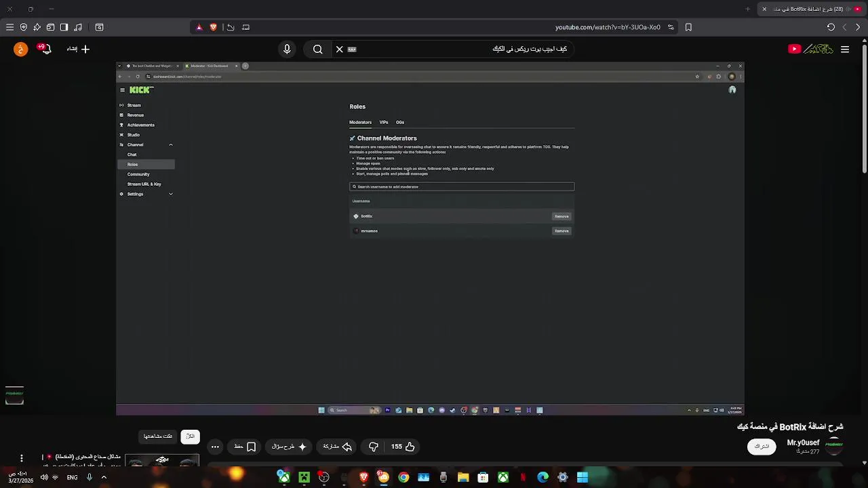Open the KICK logo in dashboard

tap(142, 89)
